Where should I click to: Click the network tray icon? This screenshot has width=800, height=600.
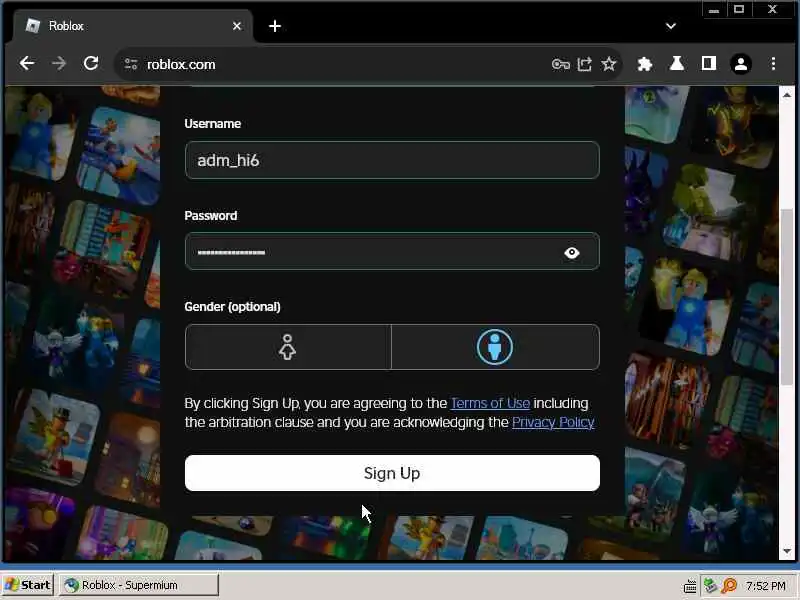pos(710,585)
